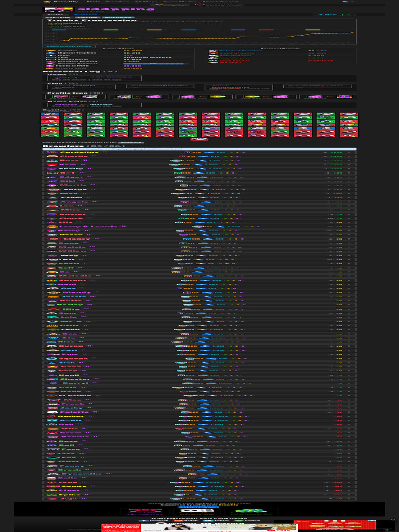Click Colt's brawler portrait icon
The height and width of the screenshot is (532, 399).
(51, 268)
